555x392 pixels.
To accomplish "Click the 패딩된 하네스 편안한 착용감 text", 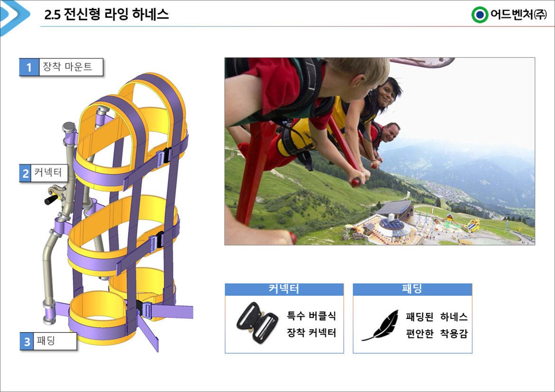I will (x=437, y=325).
